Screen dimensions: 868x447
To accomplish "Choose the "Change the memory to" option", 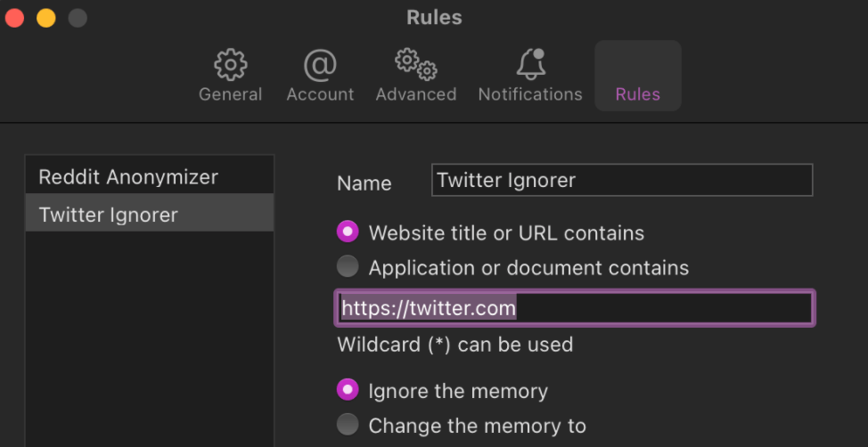I will point(348,425).
